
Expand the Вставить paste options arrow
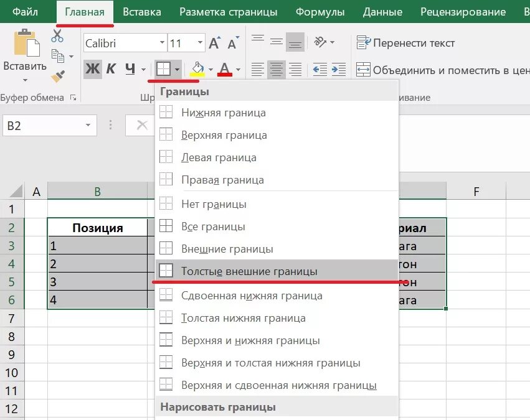pos(25,80)
